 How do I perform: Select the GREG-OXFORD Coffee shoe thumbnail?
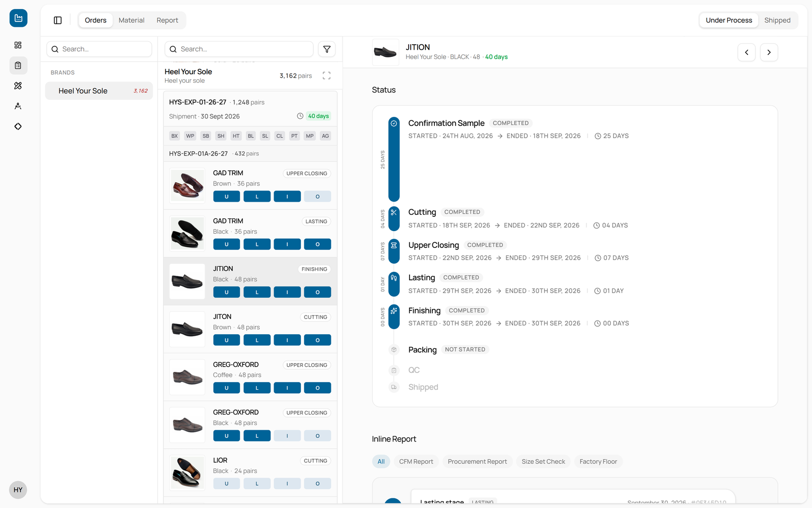pos(187,377)
